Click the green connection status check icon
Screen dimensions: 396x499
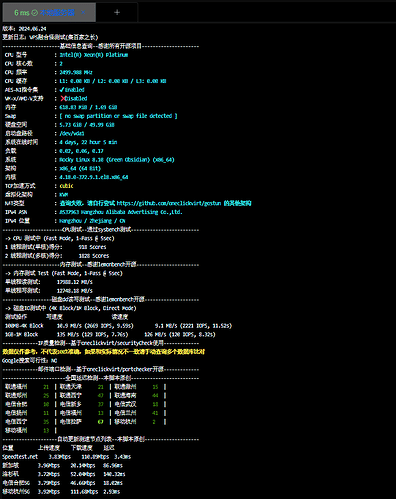(x=35, y=12)
